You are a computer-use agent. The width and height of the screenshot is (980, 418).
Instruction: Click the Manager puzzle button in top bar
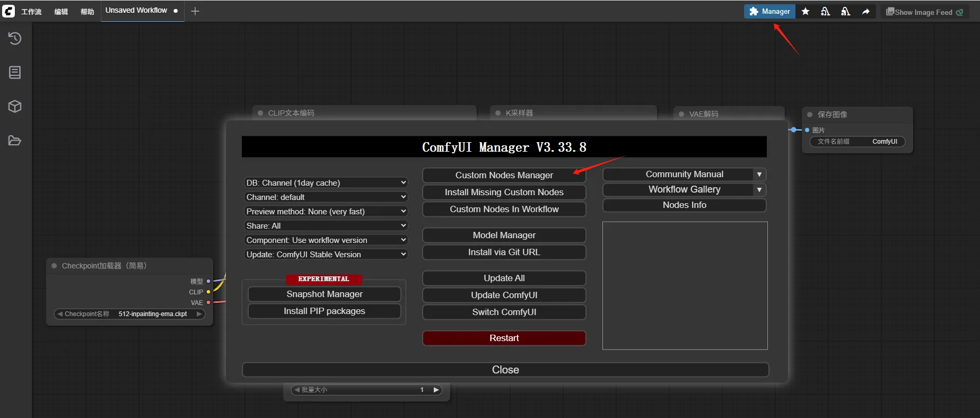point(769,11)
